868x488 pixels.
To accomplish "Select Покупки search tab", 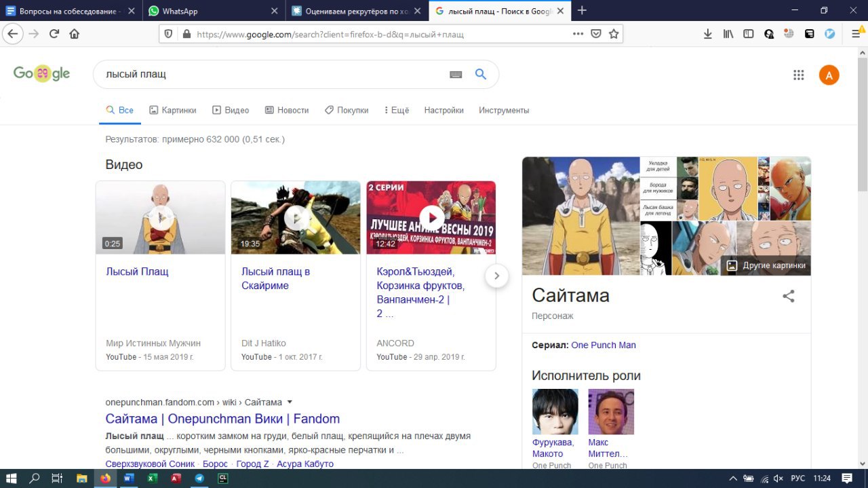I will pos(347,110).
